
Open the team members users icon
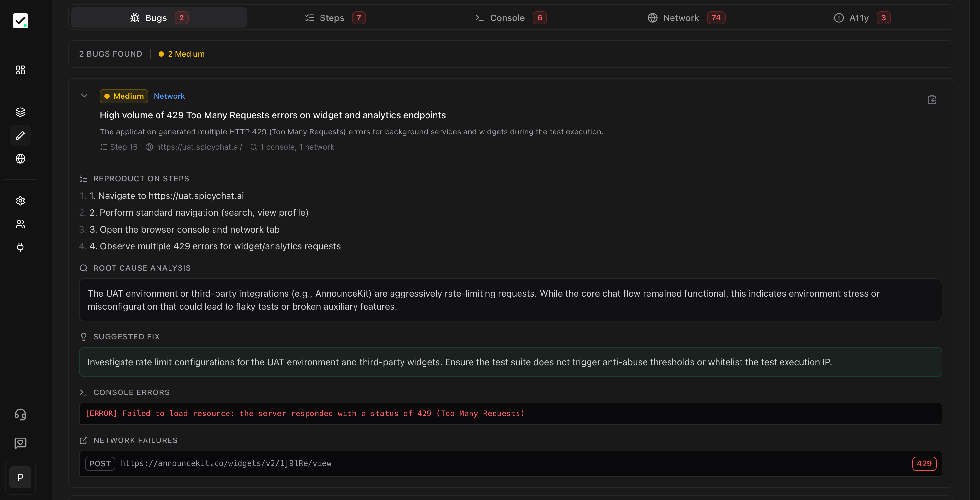pyautogui.click(x=20, y=224)
